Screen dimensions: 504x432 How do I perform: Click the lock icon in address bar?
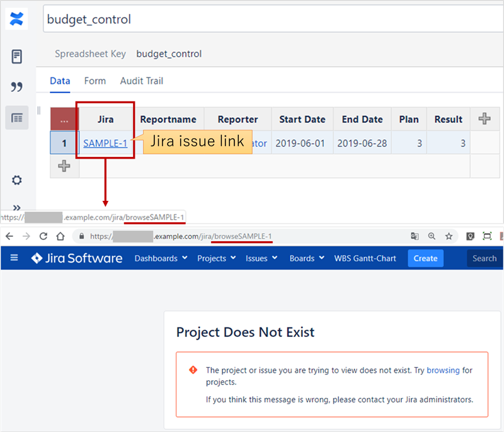[x=82, y=236]
